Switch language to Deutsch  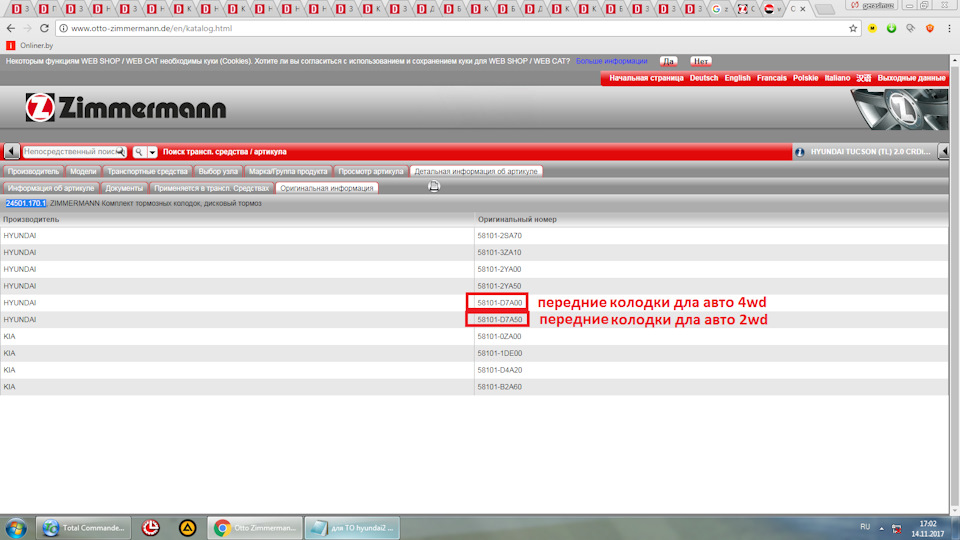(x=703, y=78)
